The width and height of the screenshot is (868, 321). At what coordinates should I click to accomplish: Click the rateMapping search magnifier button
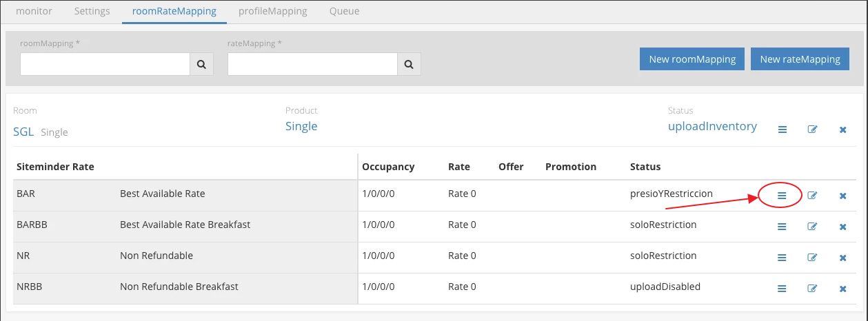[409, 64]
